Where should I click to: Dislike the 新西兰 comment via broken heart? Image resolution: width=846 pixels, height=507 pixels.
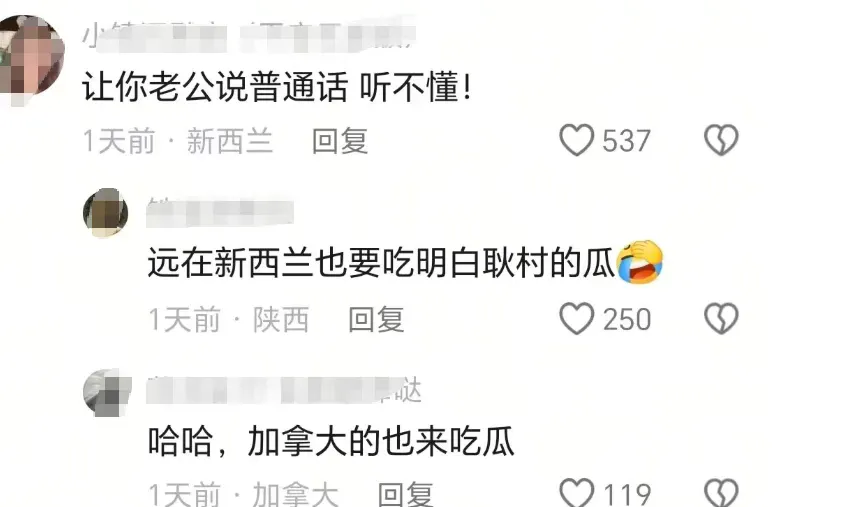[x=721, y=140]
